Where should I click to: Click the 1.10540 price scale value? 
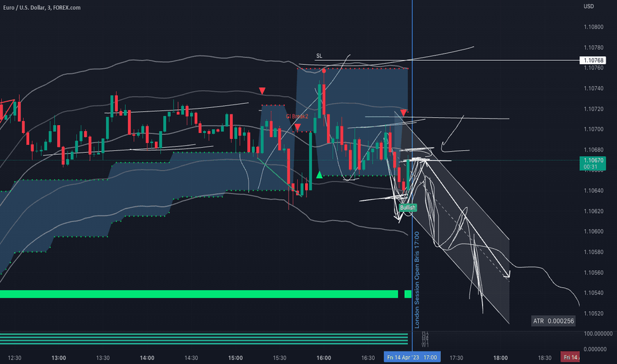(593, 293)
